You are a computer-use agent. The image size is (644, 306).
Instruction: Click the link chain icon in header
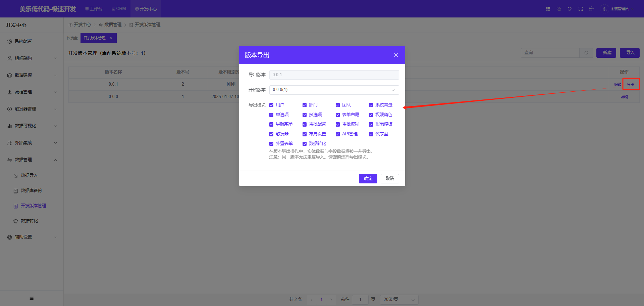pos(559,9)
